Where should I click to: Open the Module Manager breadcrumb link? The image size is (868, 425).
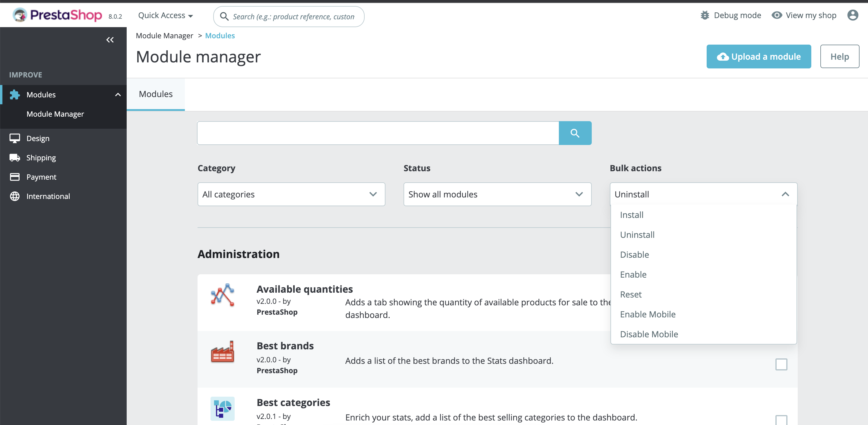click(164, 35)
